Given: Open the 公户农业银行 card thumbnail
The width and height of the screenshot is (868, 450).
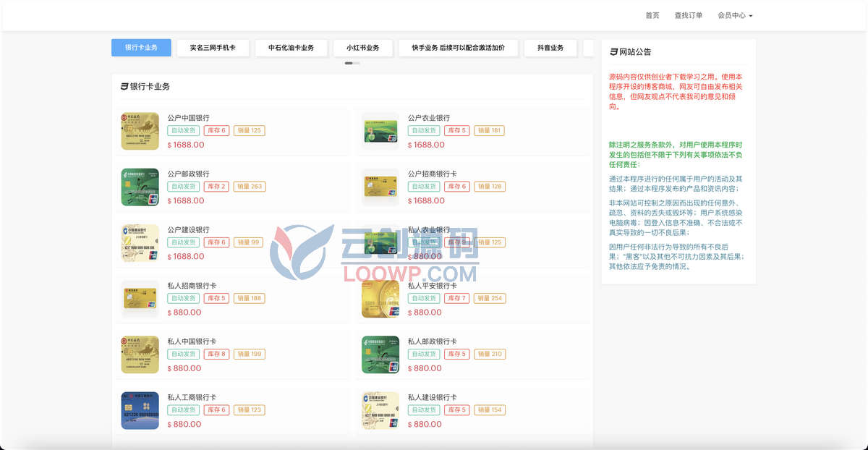Looking at the screenshot, I should (x=380, y=132).
